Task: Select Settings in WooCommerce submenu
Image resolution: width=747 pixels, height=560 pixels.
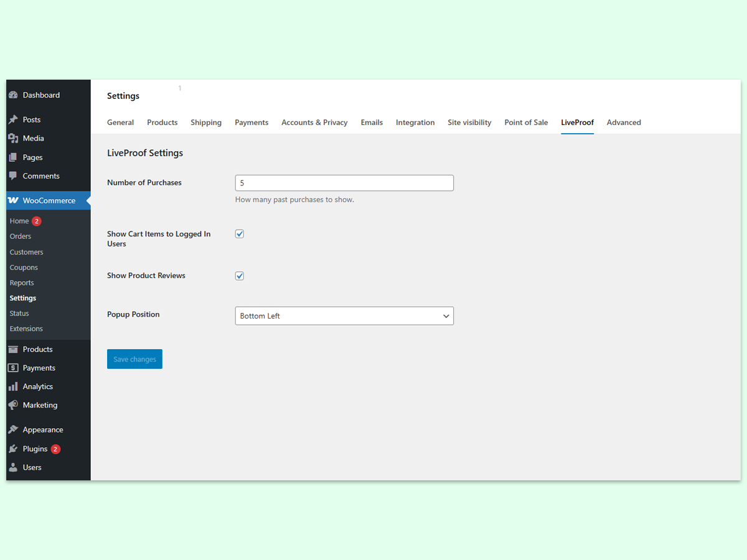Action: click(x=23, y=298)
